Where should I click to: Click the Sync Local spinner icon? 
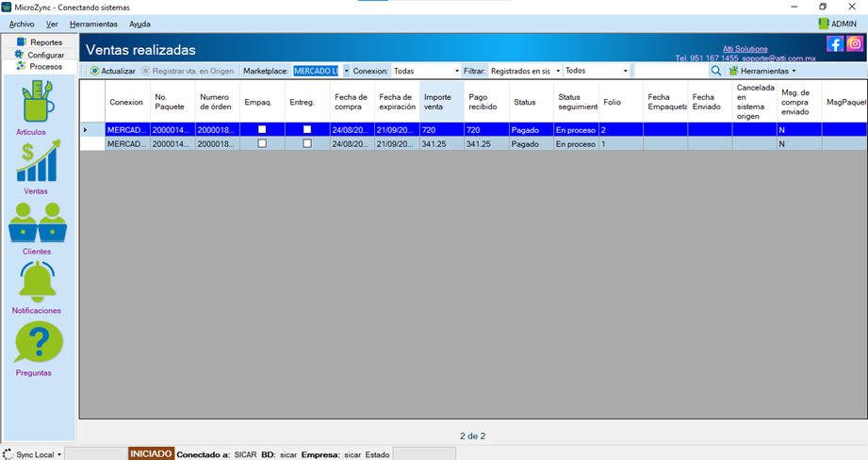click(x=8, y=454)
